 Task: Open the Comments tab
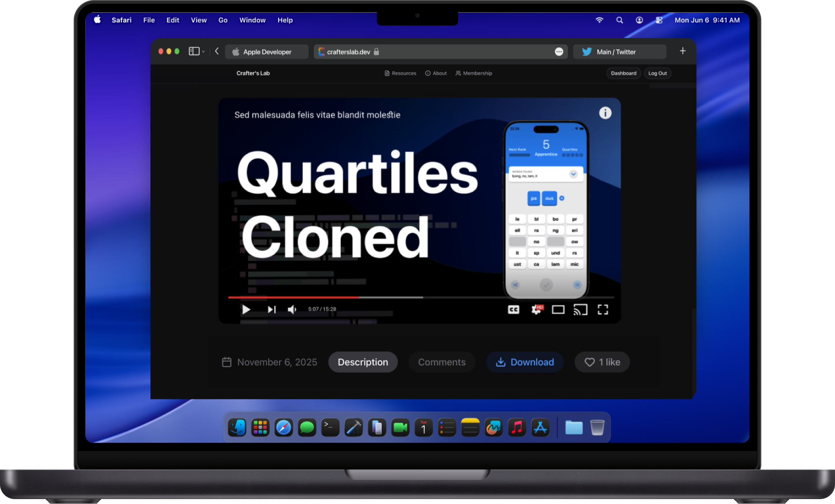point(442,362)
